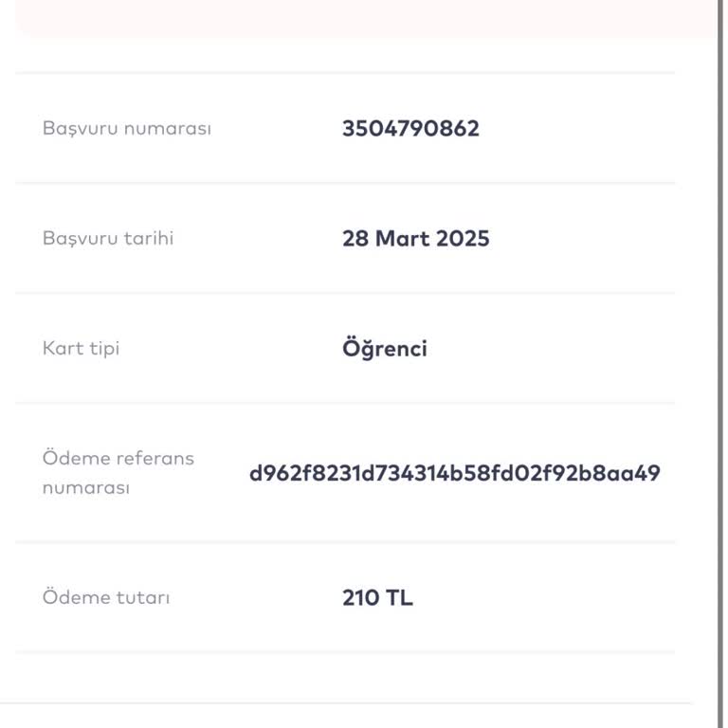
Task: Click the "Başvuru tarihi" label
Action: point(107,239)
